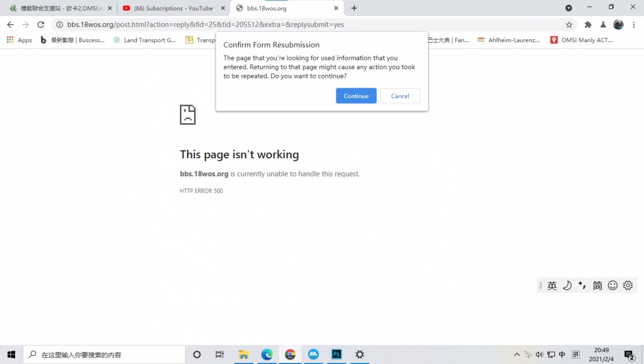Image resolution: width=644 pixels, height=364 pixels.
Task: Toggle the IME punctuation mode button
Action: click(582, 286)
